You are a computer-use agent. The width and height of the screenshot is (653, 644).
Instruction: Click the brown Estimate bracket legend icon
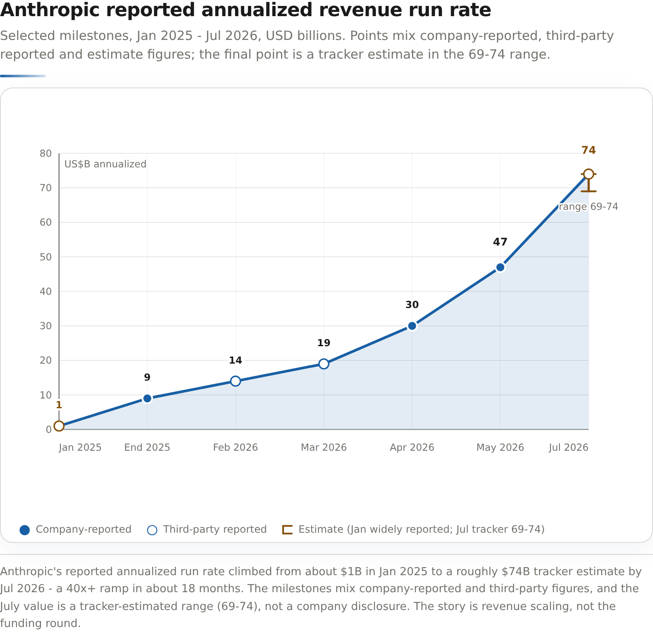(287, 530)
